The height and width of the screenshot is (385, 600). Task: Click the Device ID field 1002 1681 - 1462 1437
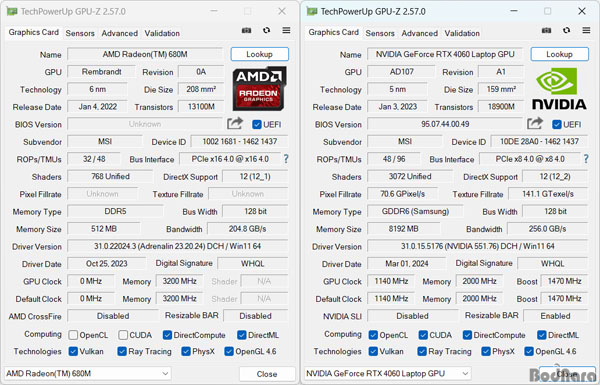[x=240, y=142]
